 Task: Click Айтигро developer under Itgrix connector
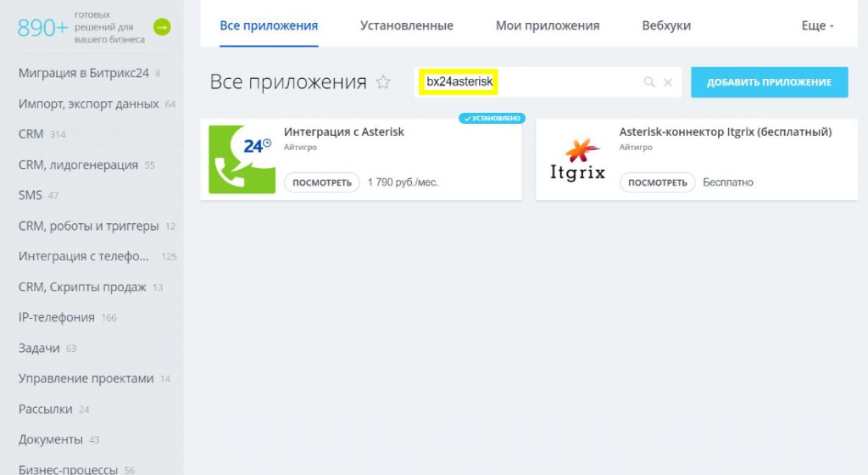pos(636,148)
